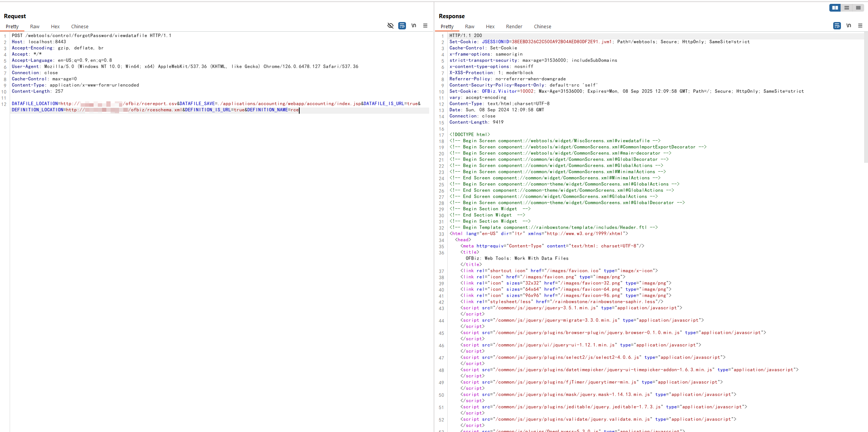Open Request panel hamburger menu
Image resolution: width=868 pixels, height=432 pixels.
(425, 26)
